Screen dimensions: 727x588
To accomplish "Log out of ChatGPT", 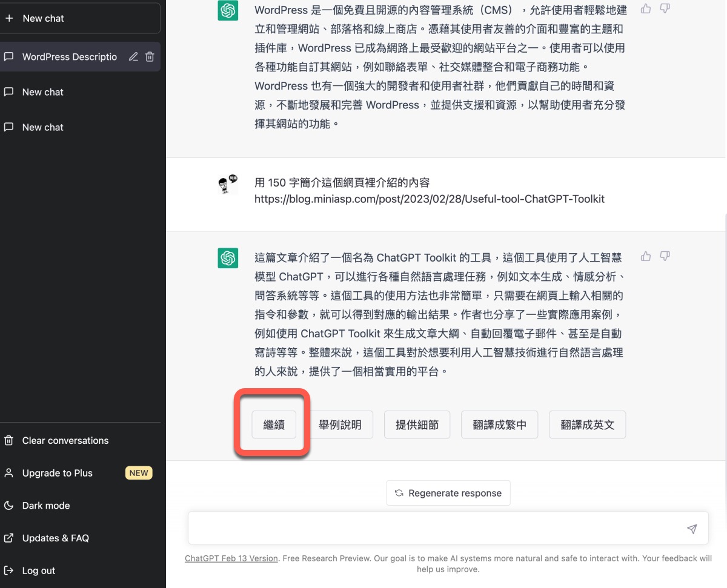I will click(x=80, y=570).
